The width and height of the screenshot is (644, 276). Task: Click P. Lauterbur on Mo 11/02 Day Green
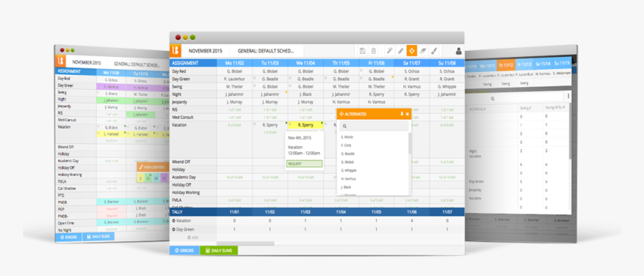[234, 79]
